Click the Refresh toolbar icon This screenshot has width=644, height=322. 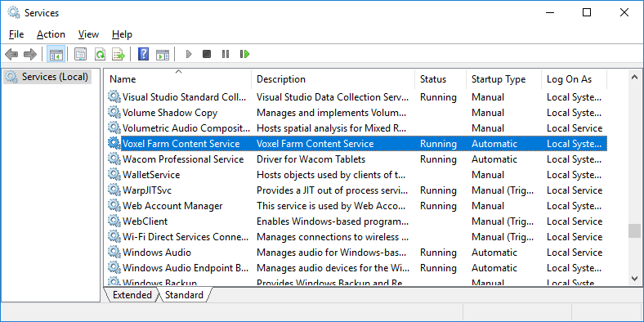pos(100,54)
